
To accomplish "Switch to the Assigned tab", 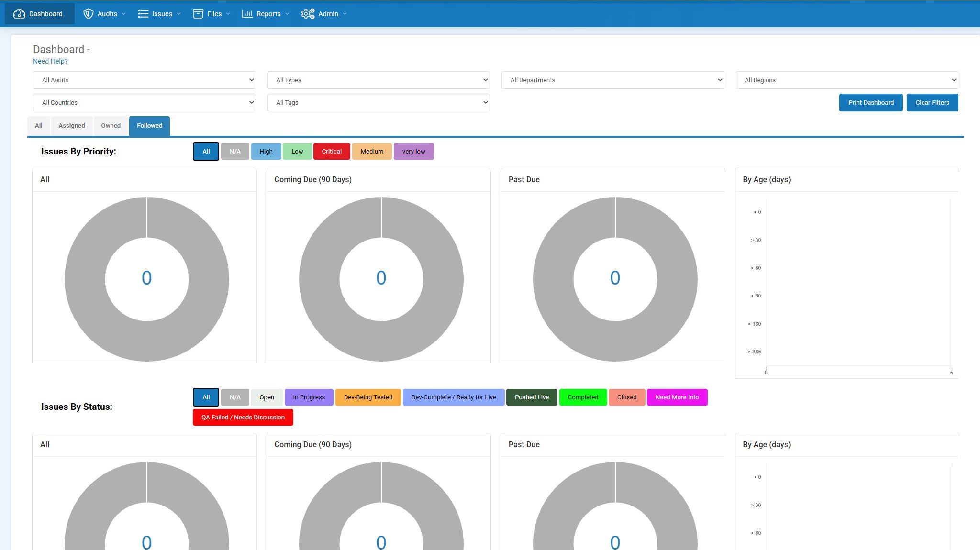I will (72, 126).
